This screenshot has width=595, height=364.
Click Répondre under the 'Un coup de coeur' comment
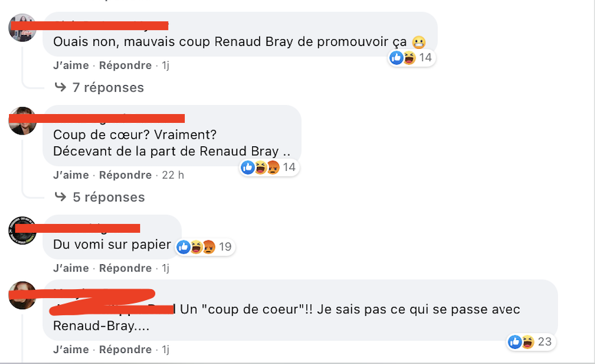click(125, 349)
